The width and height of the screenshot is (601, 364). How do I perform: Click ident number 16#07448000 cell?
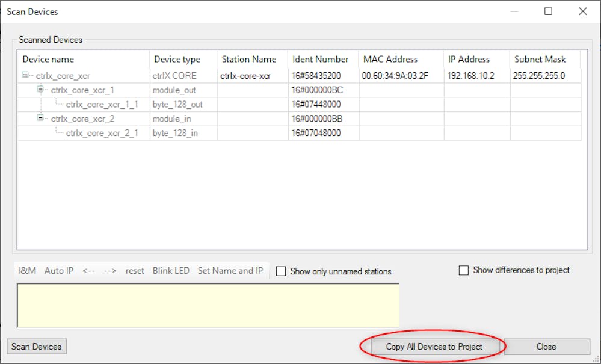point(324,105)
